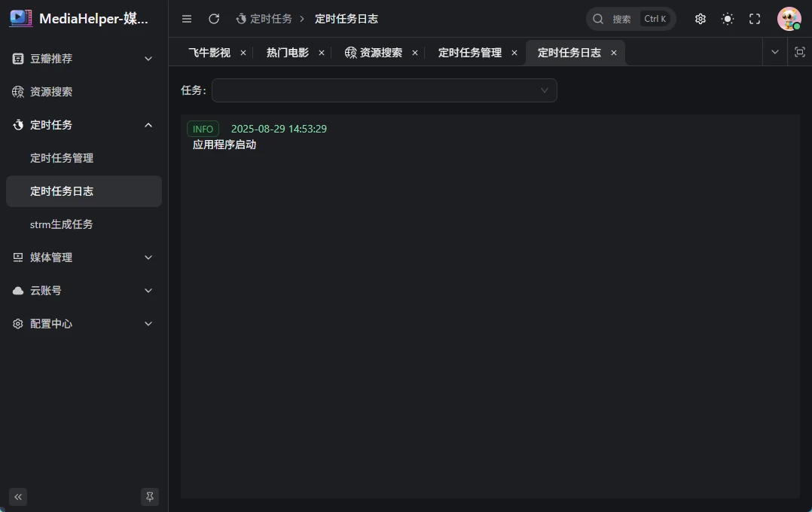This screenshot has width=812, height=512.
Task: Open settings via the gear icon
Action: (701, 19)
